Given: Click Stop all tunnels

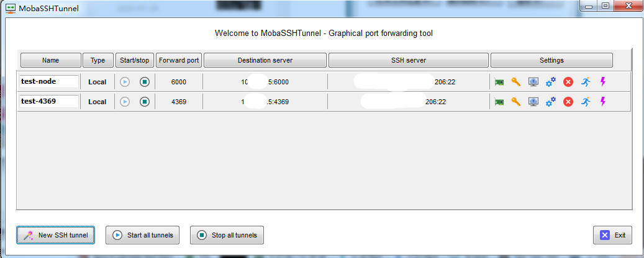Looking at the screenshot, I should pos(227,235).
